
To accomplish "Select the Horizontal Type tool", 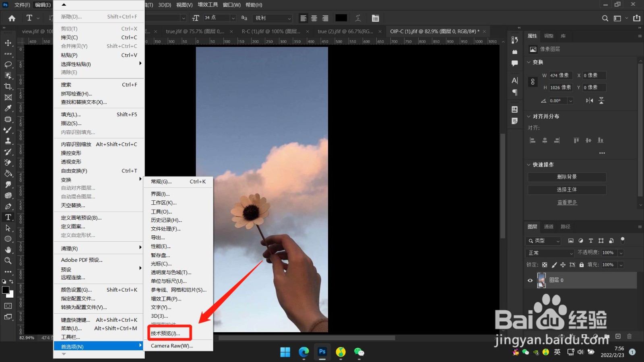I will click(8, 217).
